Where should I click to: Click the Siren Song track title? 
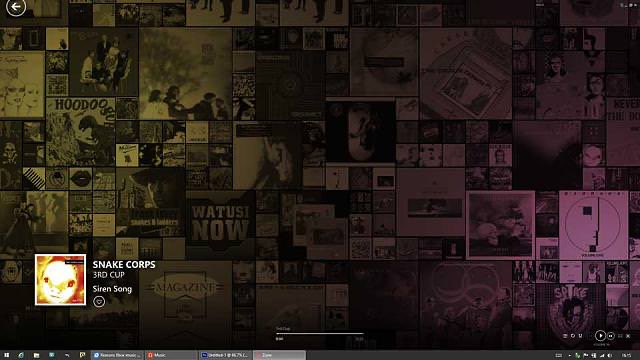(x=112, y=289)
